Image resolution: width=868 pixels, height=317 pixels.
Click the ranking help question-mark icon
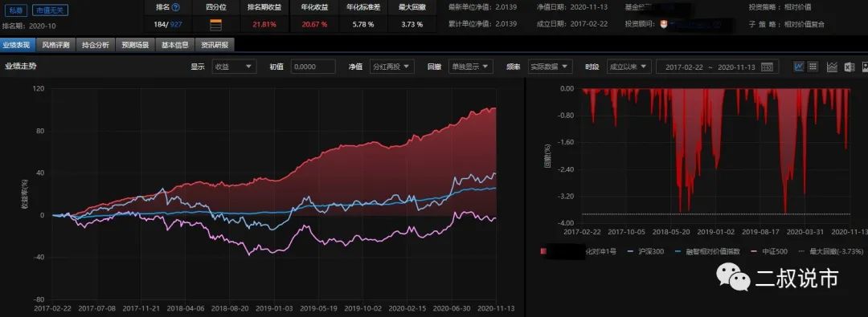(176, 8)
